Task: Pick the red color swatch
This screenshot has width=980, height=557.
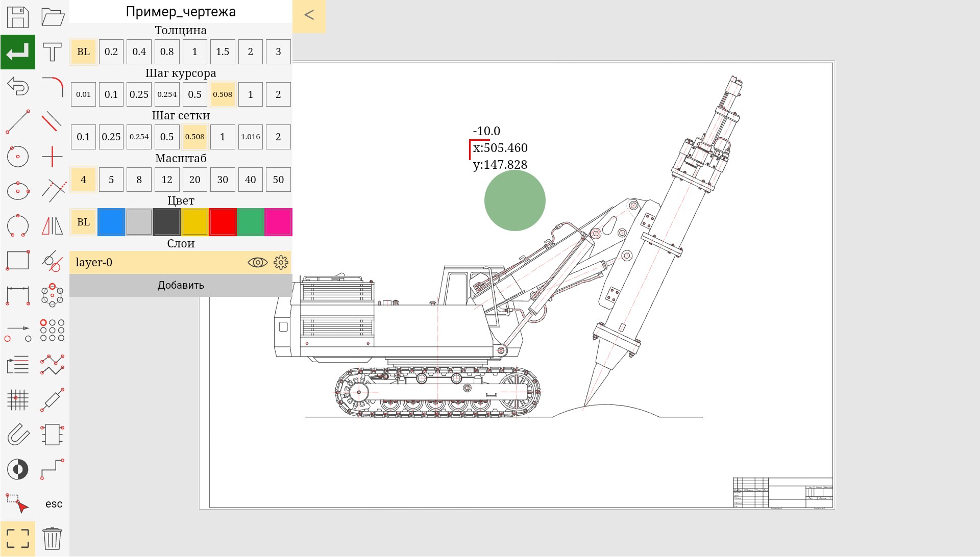Action: pos(223,222)
